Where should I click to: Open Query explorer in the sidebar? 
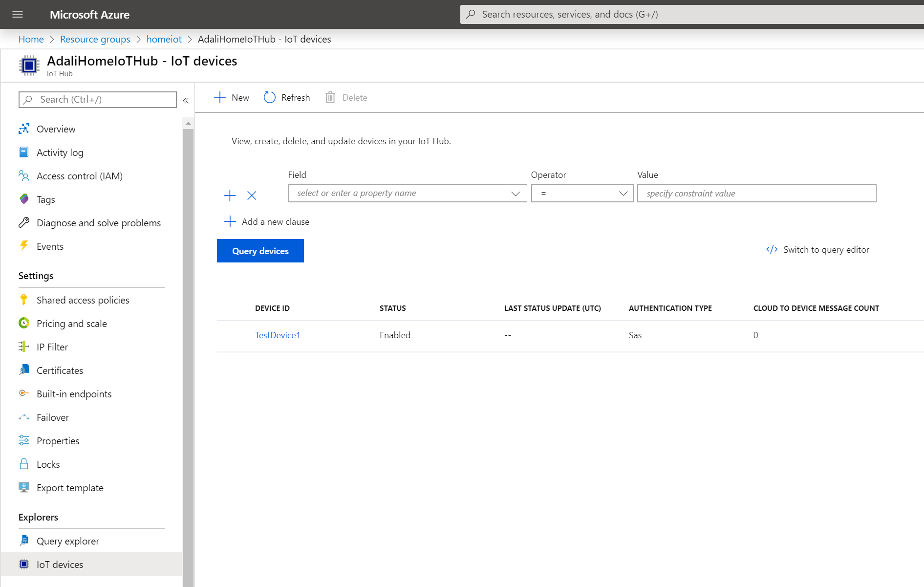67,541
